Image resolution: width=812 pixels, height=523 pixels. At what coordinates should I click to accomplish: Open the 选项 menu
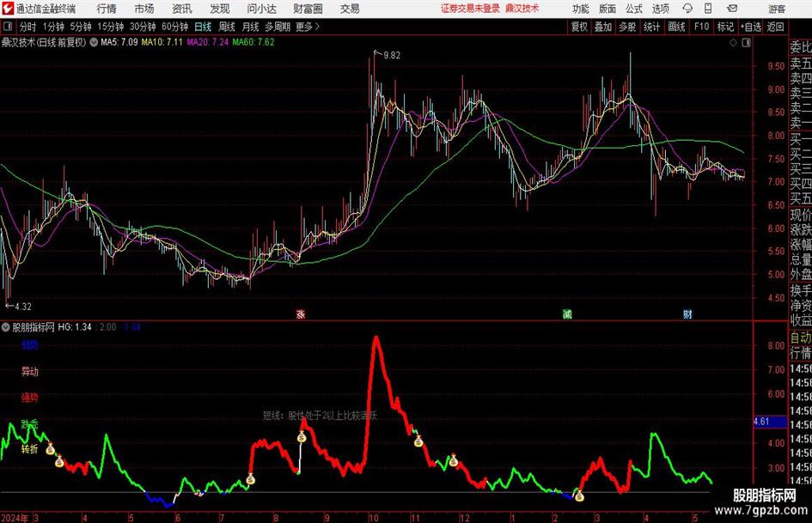click(660, 9)
